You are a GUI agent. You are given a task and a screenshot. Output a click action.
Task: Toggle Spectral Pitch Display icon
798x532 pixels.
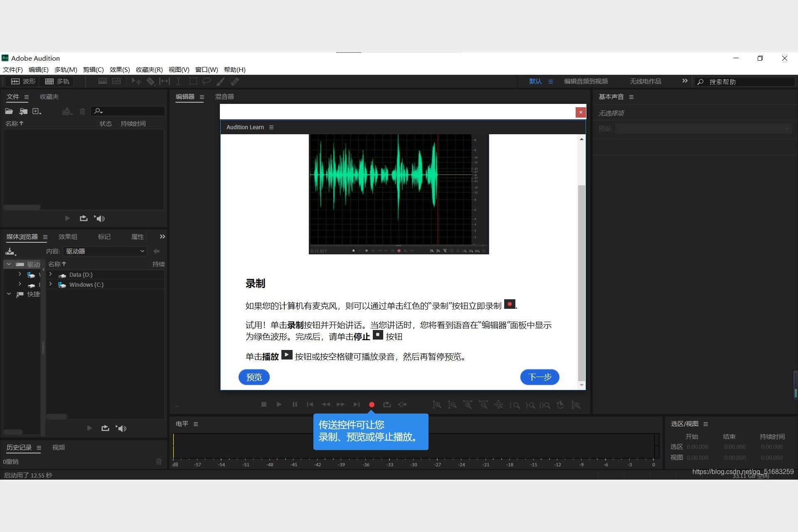pyautogui.click(x=116, y=81)
